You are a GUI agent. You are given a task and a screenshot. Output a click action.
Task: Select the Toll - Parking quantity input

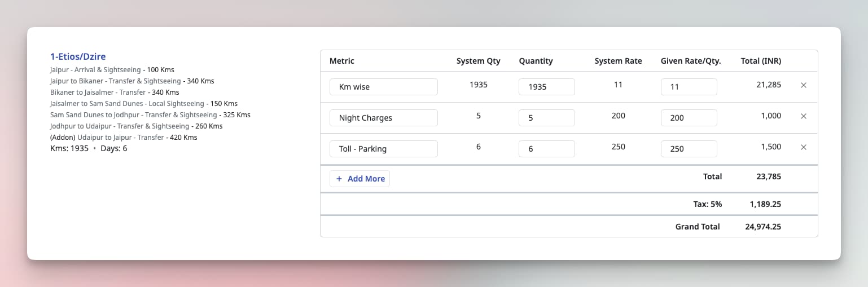546,149
